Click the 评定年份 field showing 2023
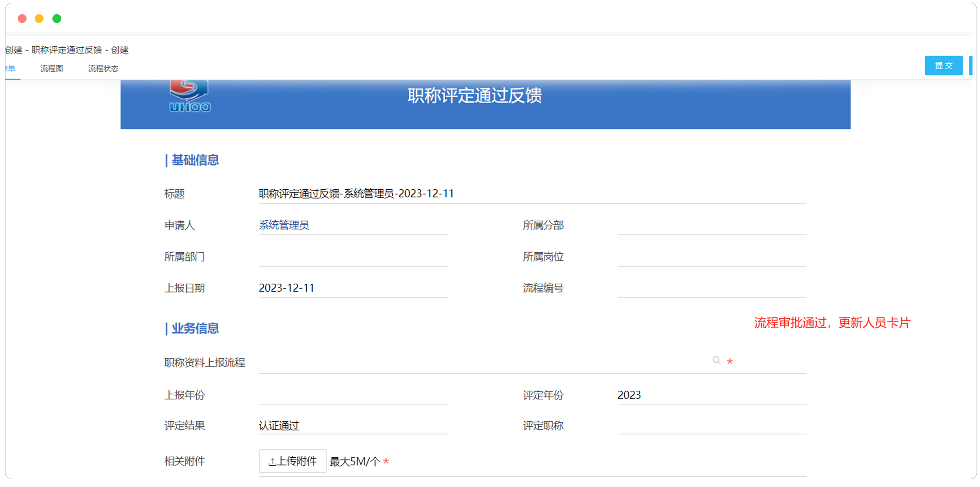980x487 pixels. tap(712, 395)
